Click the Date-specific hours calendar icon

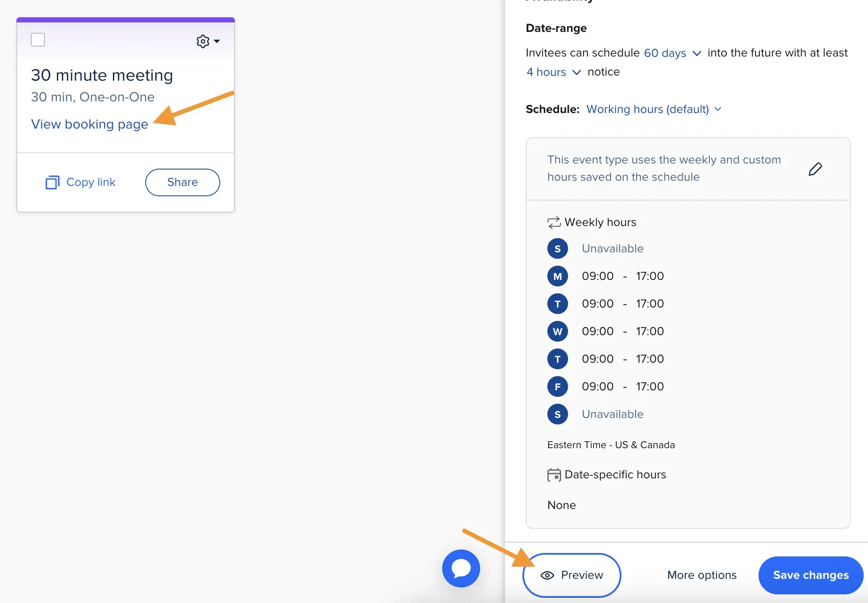pyautogui.click(x=554, y=475)
